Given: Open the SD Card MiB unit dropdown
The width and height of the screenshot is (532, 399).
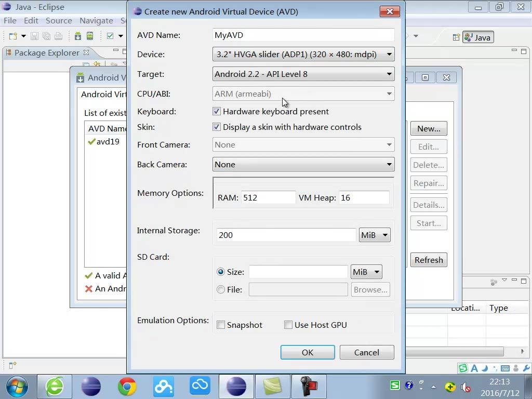Looking at the screenshot, I should (x=366, y=272).
